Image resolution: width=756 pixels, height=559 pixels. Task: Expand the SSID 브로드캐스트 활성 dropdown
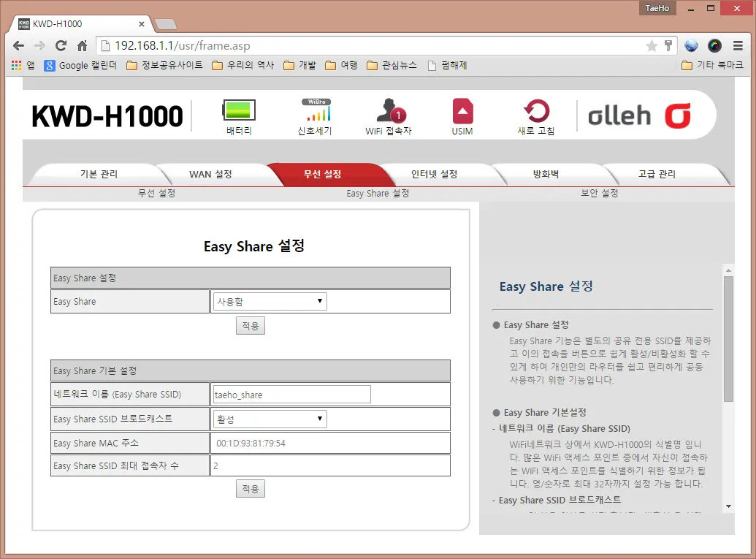click(x=270, y=419)
